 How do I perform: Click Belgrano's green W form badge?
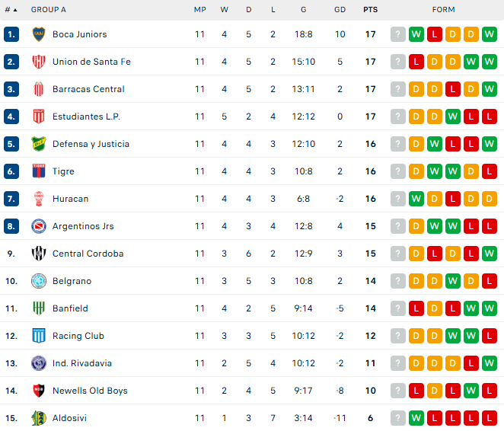[453, 281]
